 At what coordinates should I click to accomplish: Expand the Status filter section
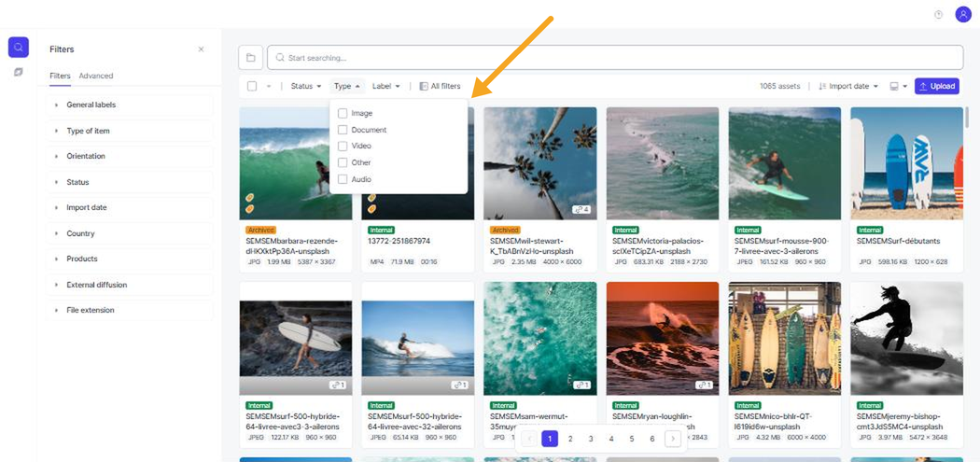coord(130,183)
